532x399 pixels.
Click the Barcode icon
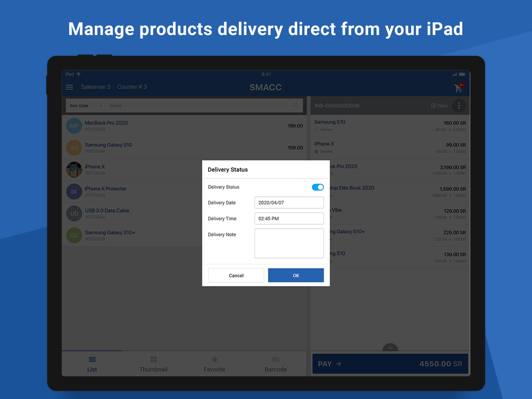pyautogui.click(x=276, y=359)
